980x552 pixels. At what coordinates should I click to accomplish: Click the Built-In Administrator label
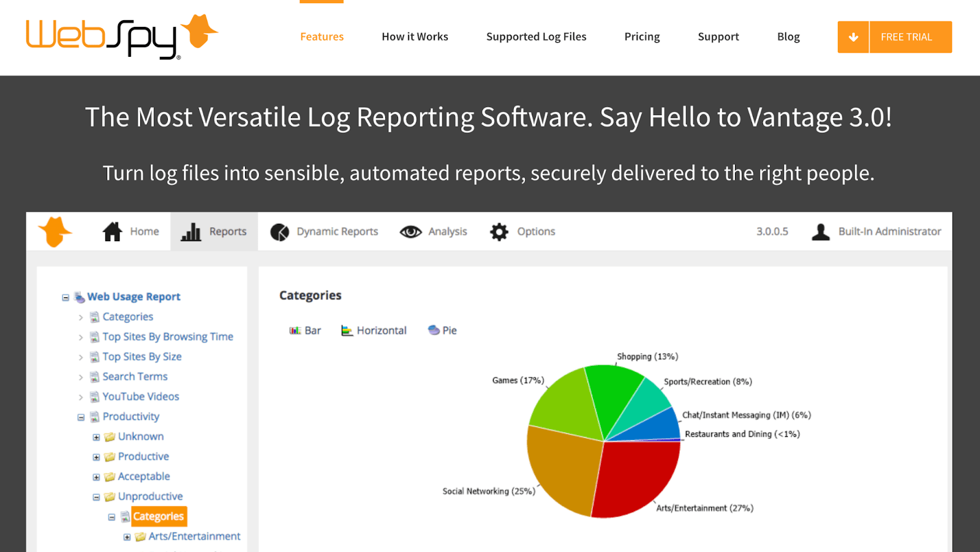point(889,231)
